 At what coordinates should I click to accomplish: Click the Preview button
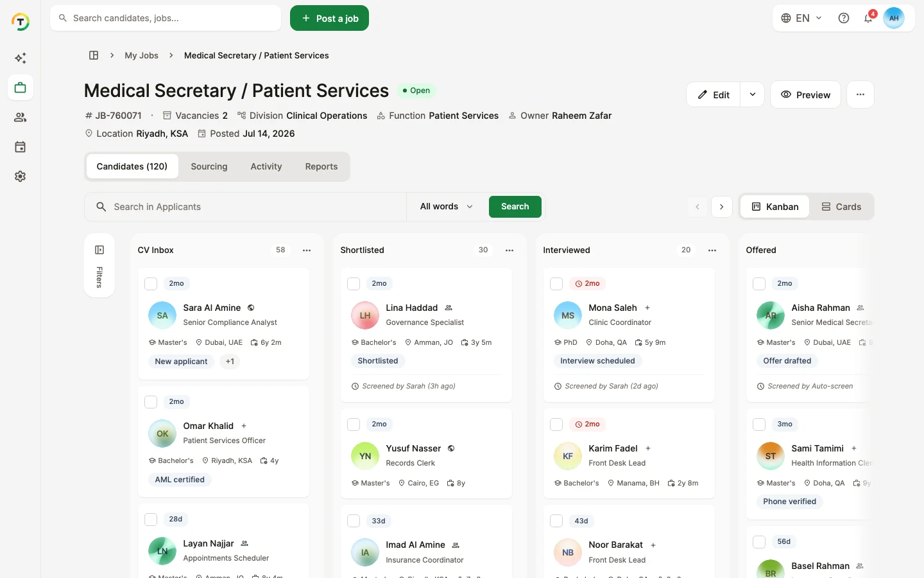[805, 94]
